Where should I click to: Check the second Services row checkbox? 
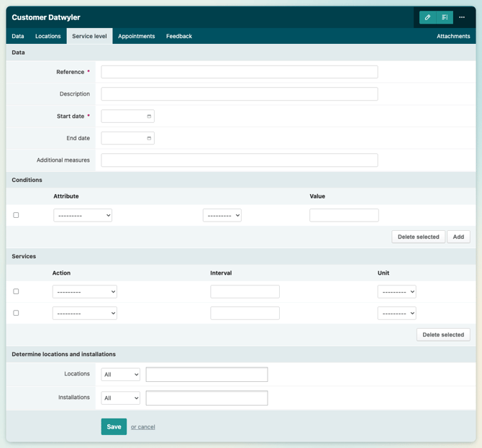click(16, 313)
